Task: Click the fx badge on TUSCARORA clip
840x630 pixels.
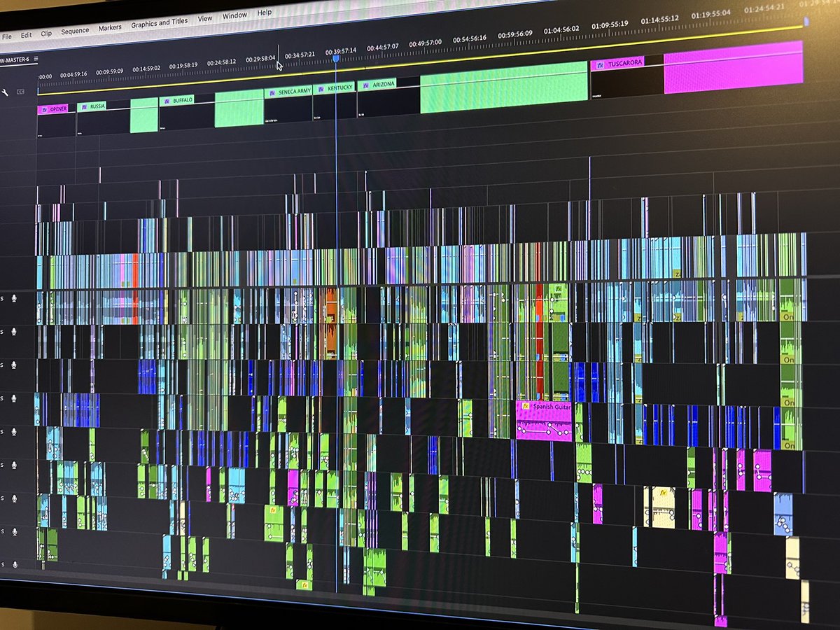Action: 599,65
